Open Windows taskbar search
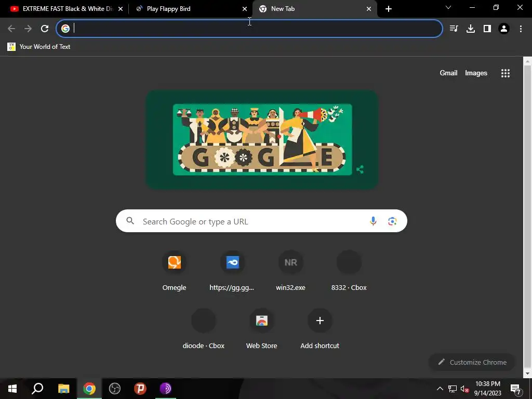Viewport: 532px width, 399px height. click(x=37, y=389)
